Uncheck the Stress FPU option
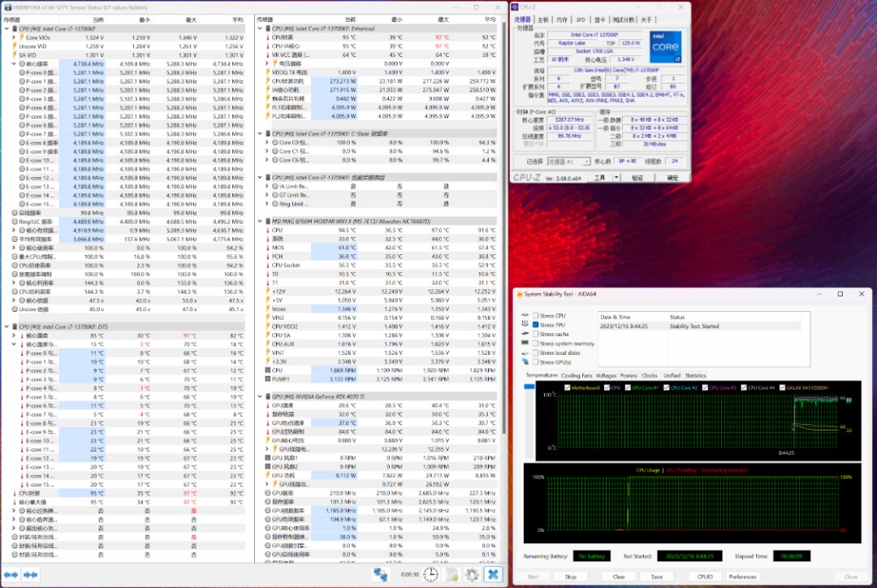This screenshot has height=588, width=877. pos(535,325)
